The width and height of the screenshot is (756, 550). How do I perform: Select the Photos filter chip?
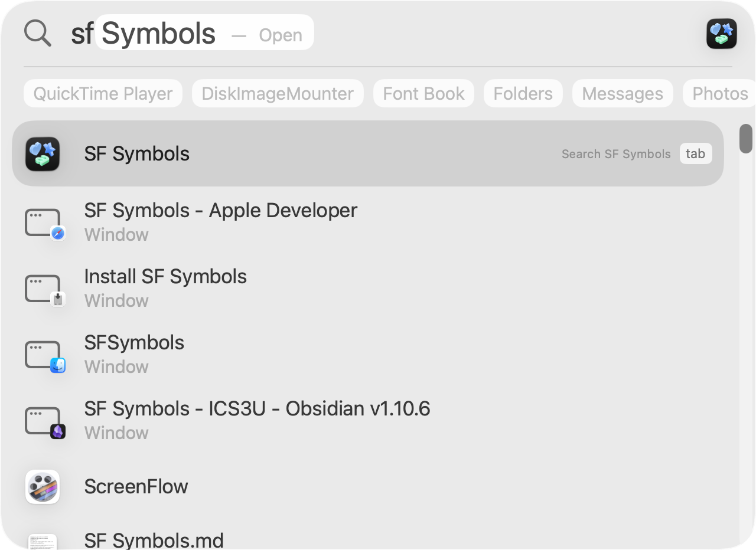[719, 94]
